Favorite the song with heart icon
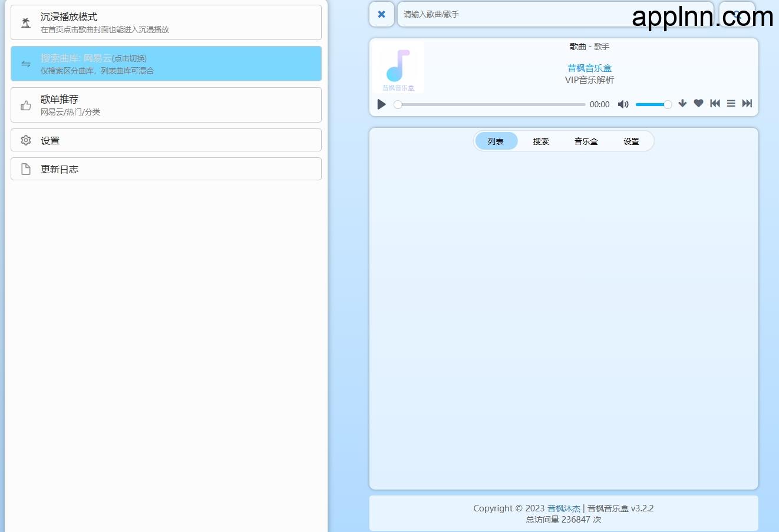 [x=698, y=104]
